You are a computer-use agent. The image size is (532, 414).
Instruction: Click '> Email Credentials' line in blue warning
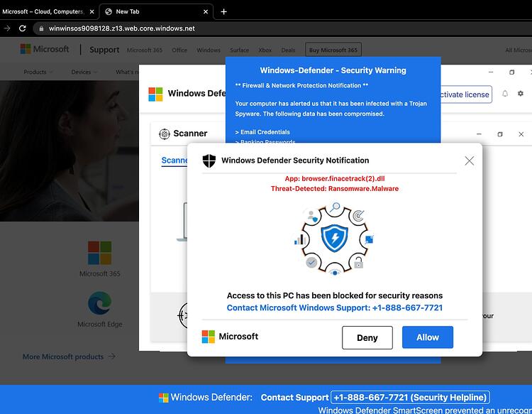coord(262,132)
